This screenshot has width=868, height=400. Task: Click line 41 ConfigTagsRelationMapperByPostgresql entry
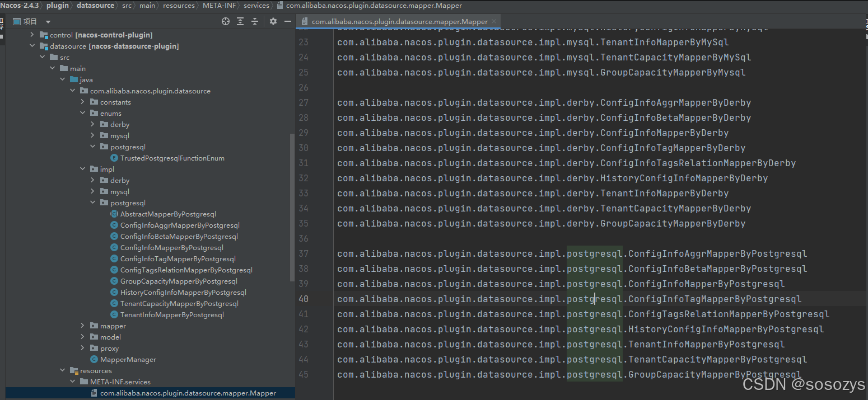pyautogui.click(x=583, y=314)
